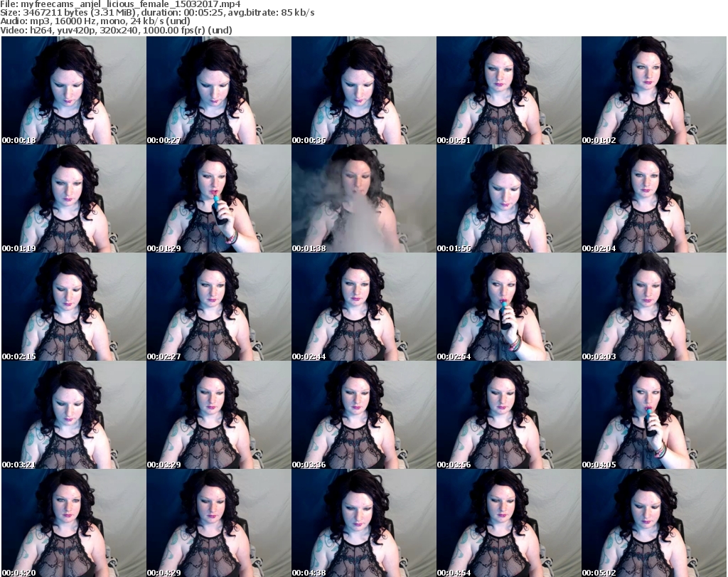Select the thumbnail stamped 00:00:18
This screenshot has width=728, height=577.
pos(73,90)
